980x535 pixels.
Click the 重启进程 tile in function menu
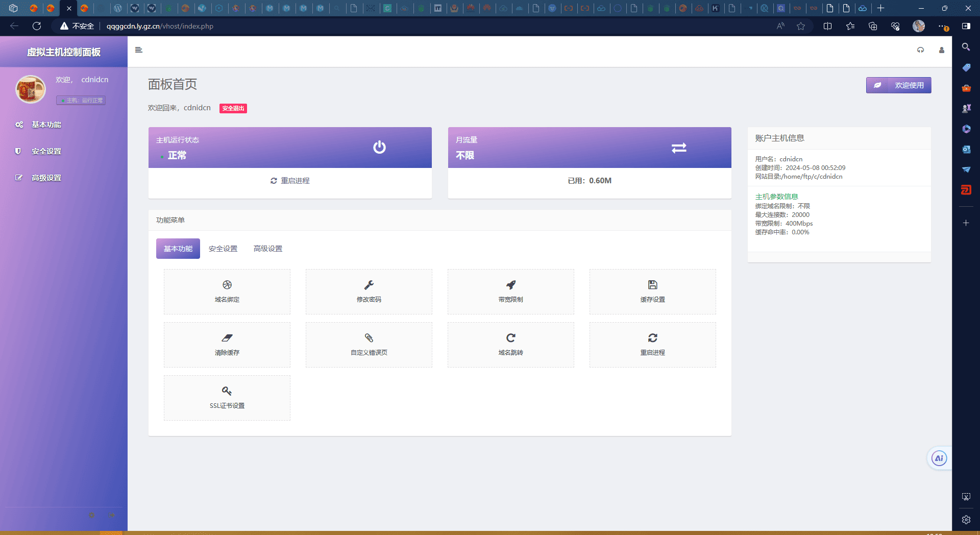[x=652, y=345]
